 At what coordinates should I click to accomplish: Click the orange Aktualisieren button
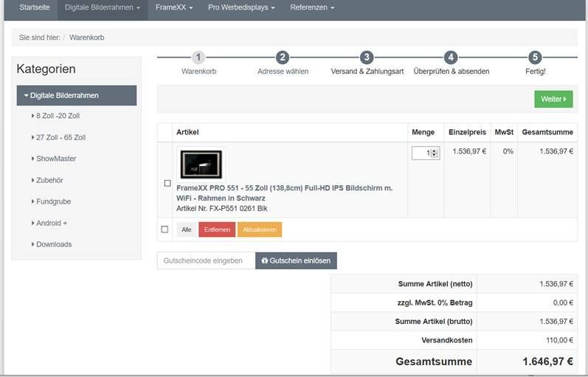(260, 229)
